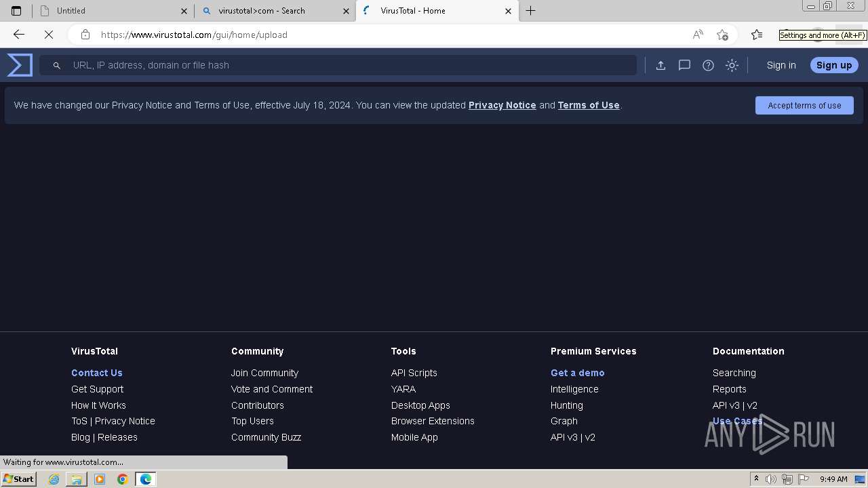The width and height of the screenshot is (868, 488).
Task: Close the Untitled tab
Action: pos(185,11)
